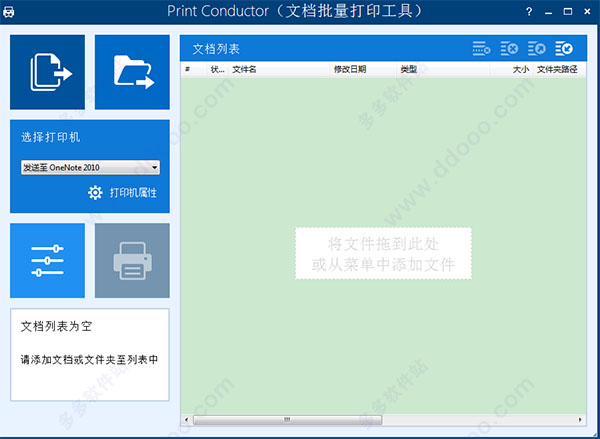Click the scrollbar left arrow
Viewport: 600px width, 439px height.
coord(186,420)
